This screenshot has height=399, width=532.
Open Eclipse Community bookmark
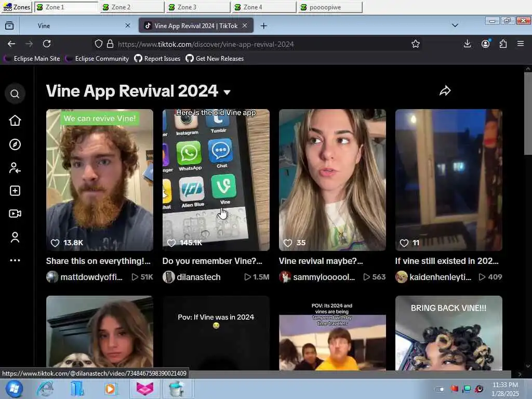97,59
